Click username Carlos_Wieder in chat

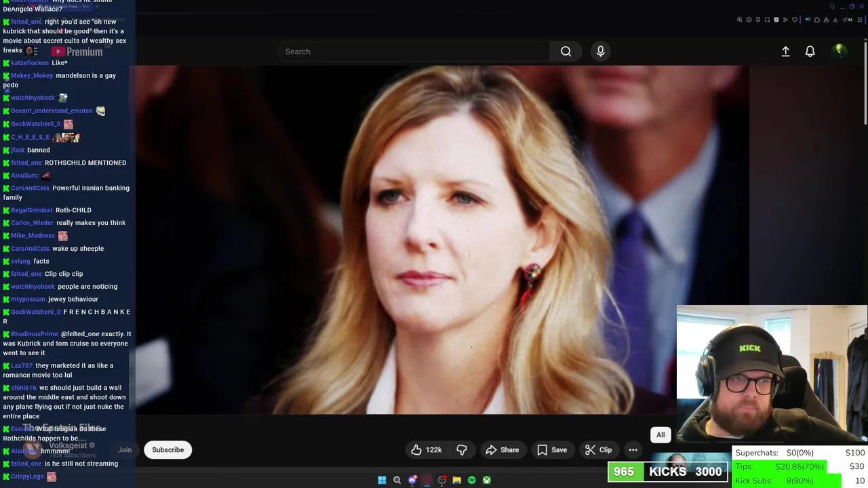point(32,223)
